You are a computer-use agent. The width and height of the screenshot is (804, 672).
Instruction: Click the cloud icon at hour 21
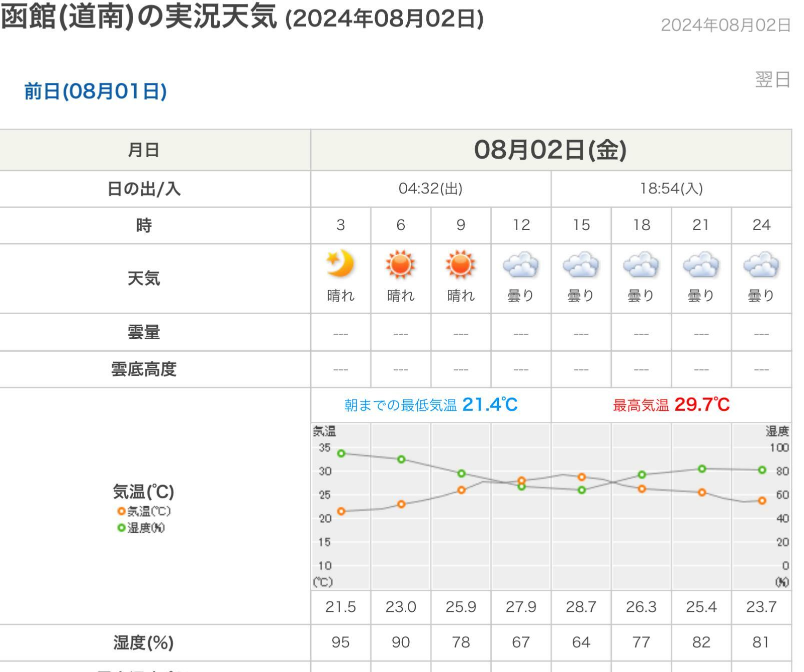click(701, 265)
